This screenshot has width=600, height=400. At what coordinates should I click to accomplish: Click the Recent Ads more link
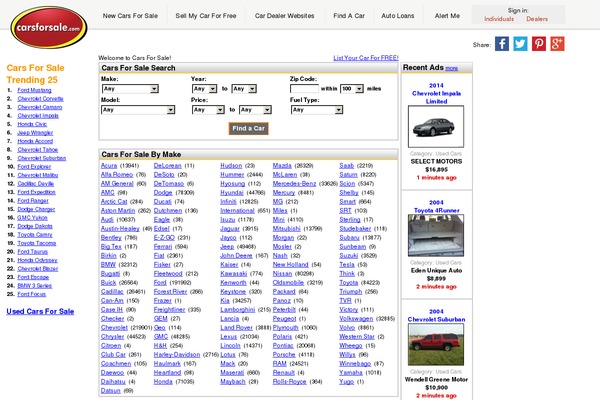point(452,68)
